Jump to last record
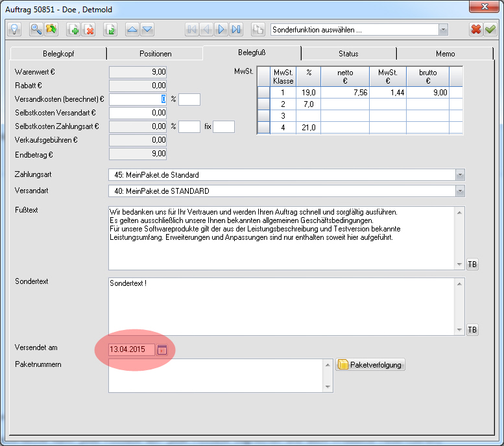 tap(236, 30)
